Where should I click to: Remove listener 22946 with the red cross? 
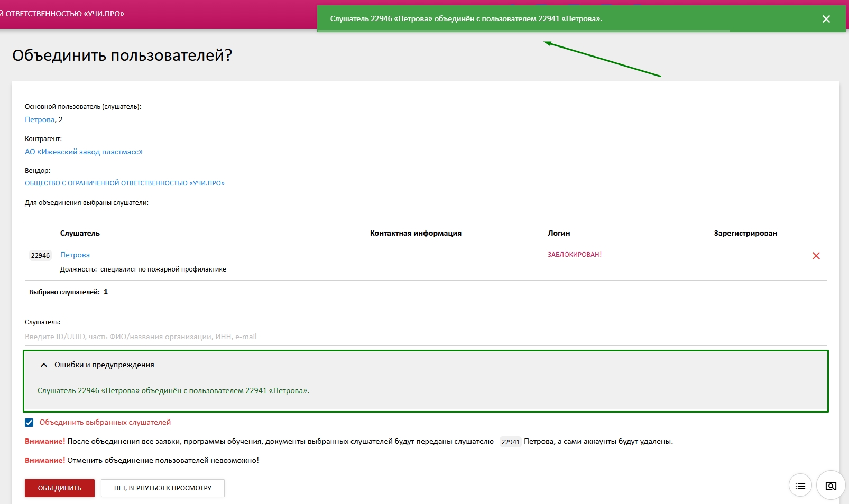[816, 256]
